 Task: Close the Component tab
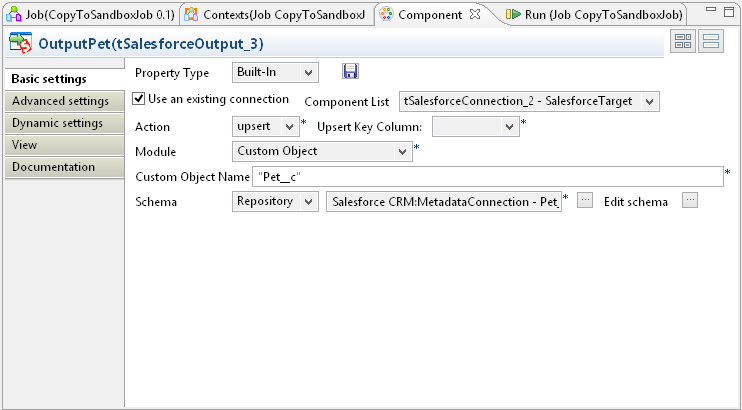click(x=475, y=14)
